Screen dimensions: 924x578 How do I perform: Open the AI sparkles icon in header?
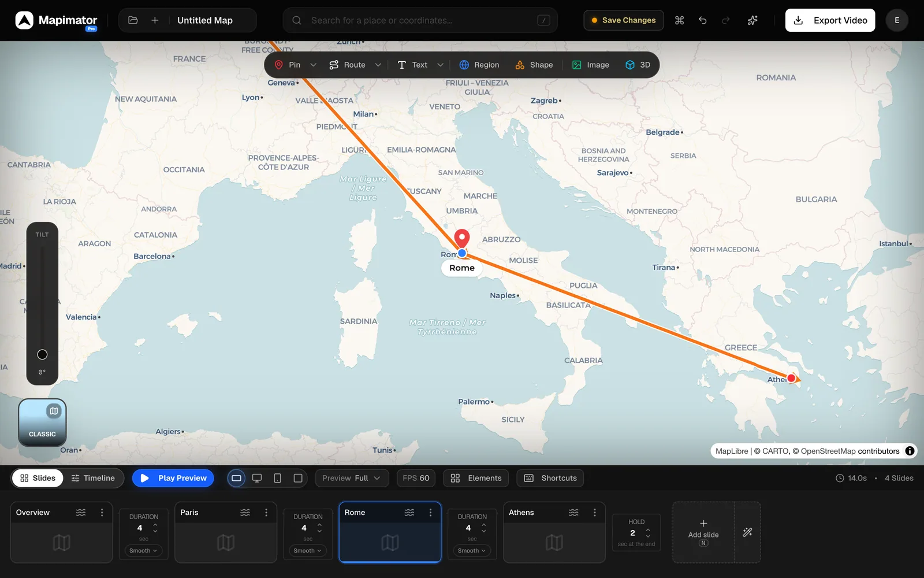[752, 20]
